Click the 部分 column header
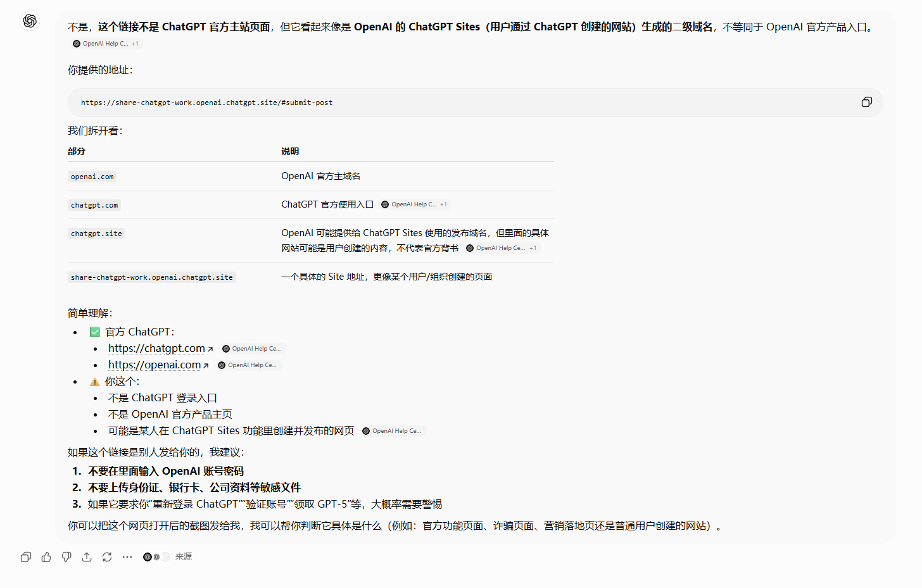The width and height of the screenshot is (922, 588). (77, 151)
